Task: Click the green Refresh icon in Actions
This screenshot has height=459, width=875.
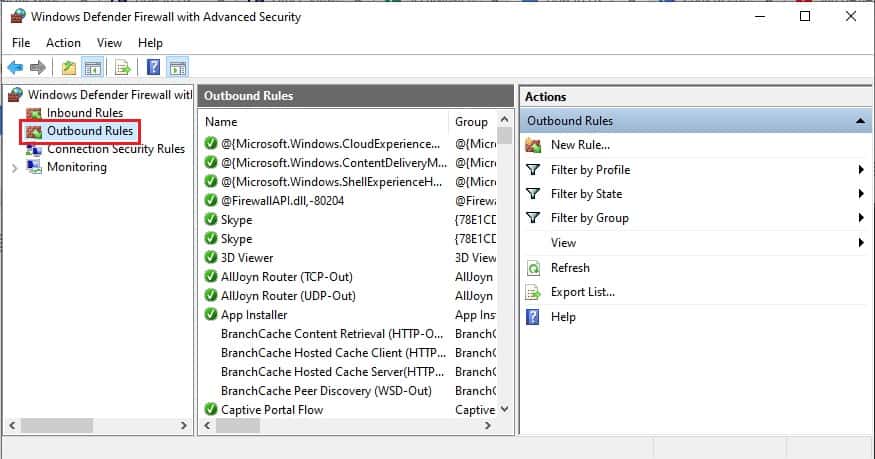Action: point(533,268)
